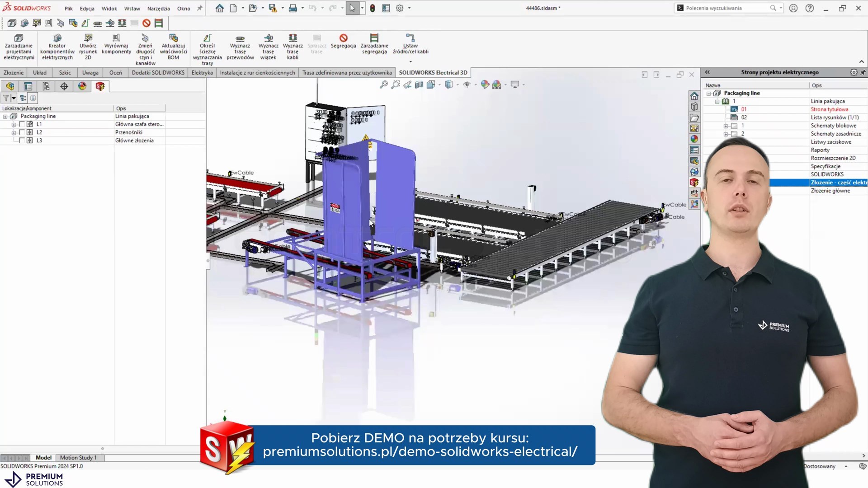This screenshot has width=868, height=488.
Task: Click the info icon in left panel
Action: point(33,98)
